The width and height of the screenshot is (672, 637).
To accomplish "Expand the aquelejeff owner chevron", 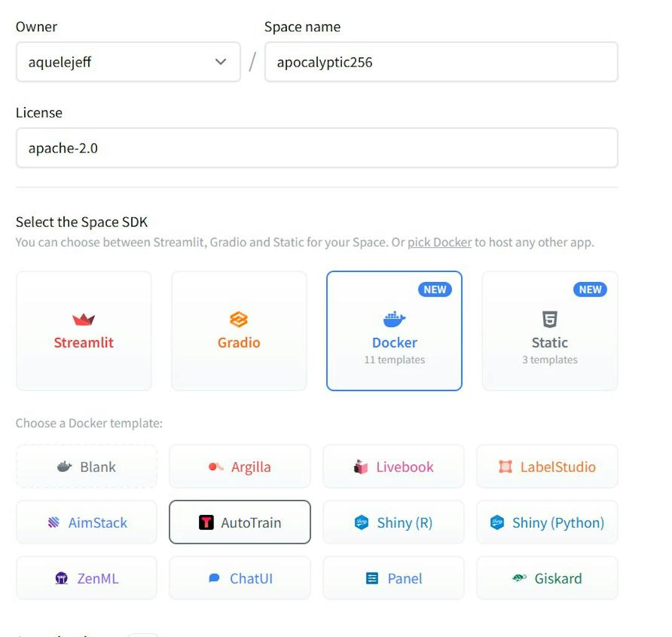I will click(x=220, y=62).
